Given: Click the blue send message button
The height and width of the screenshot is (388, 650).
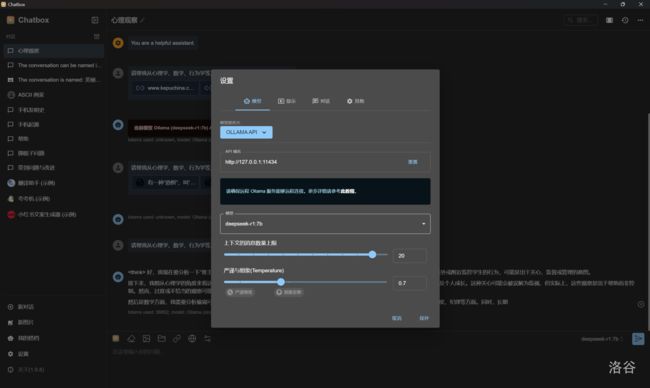Looking at the screenshot, I should [638, 339].
